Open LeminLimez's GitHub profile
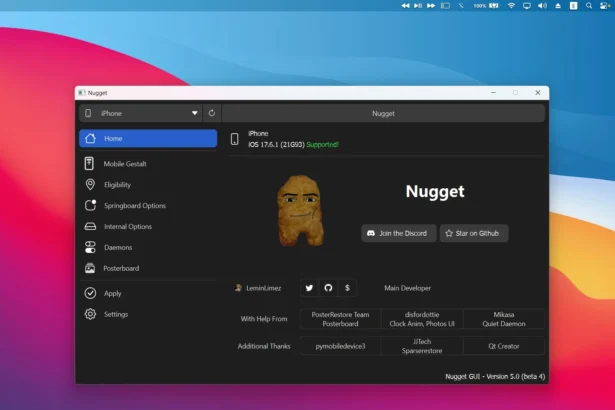This screenshot has height=410, width=615. 328,288
